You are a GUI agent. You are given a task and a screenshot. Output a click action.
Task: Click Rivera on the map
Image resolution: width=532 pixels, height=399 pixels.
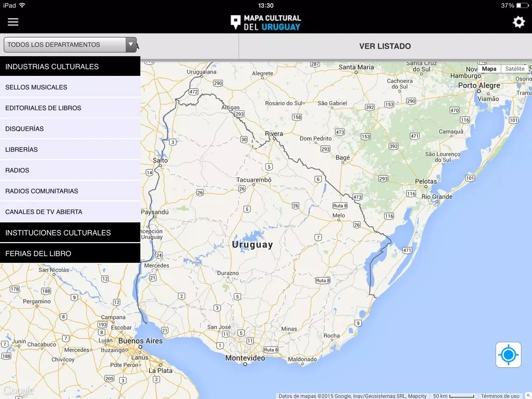click(274, 133)
